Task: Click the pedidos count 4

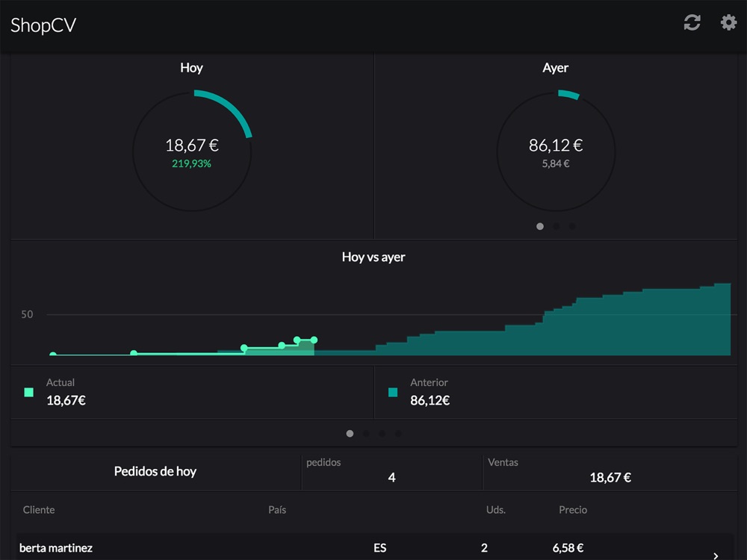Action: click(391, 478)
